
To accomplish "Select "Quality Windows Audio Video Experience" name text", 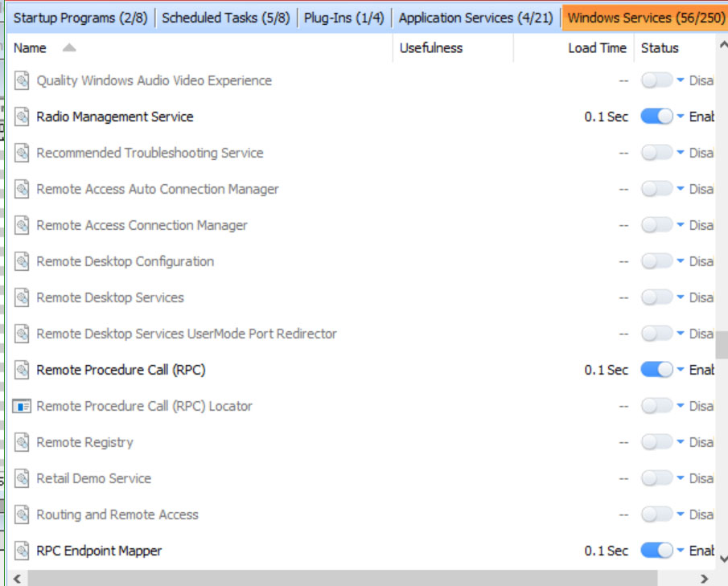I will [x=154, y=80].
